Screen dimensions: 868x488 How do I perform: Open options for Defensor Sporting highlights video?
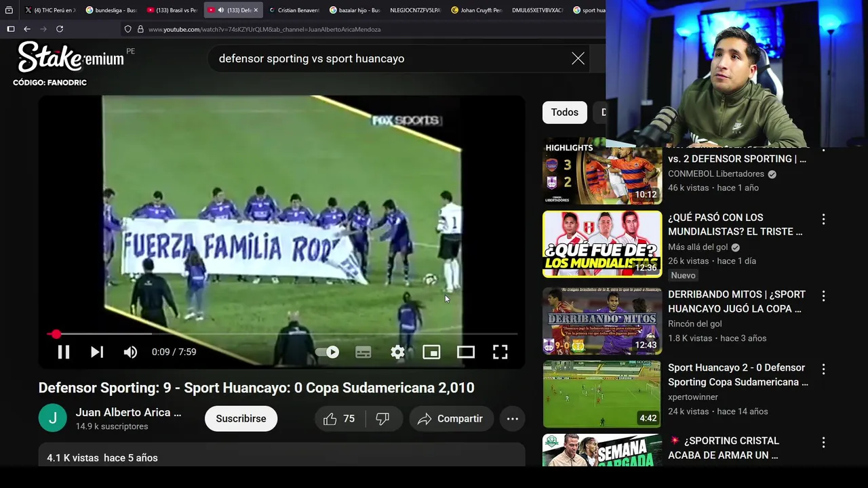click(x=823, y=150)
